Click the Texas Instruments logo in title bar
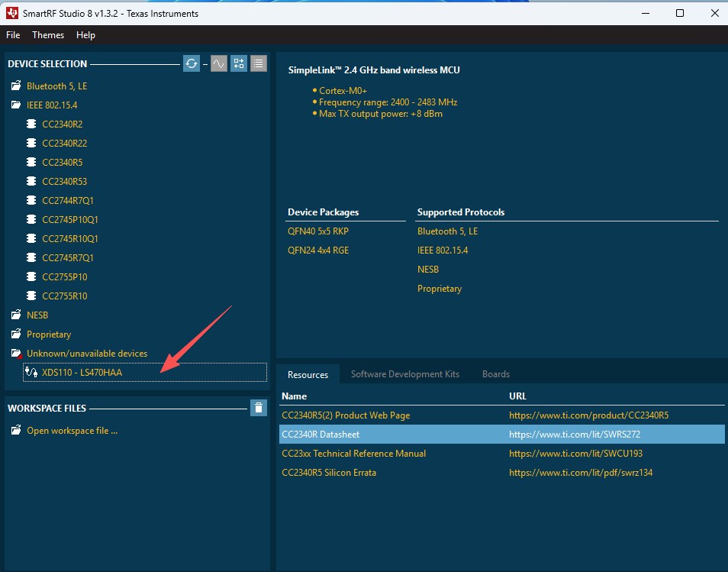This screenshot has width=728, height=572. tap(12, 13)
